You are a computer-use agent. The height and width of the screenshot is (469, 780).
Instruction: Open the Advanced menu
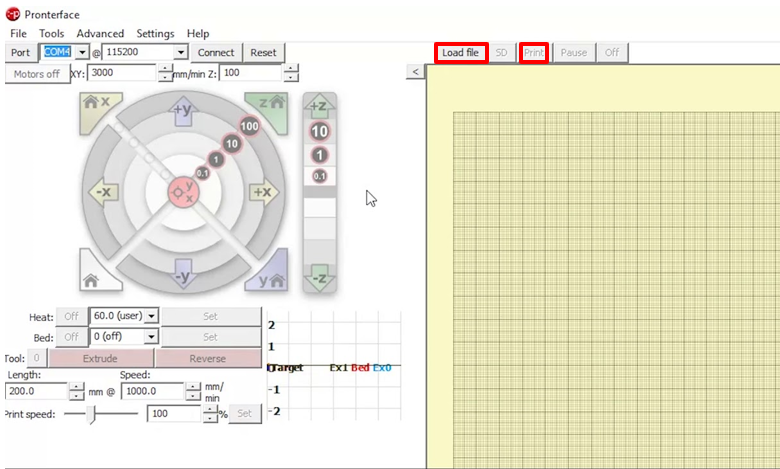100,33
